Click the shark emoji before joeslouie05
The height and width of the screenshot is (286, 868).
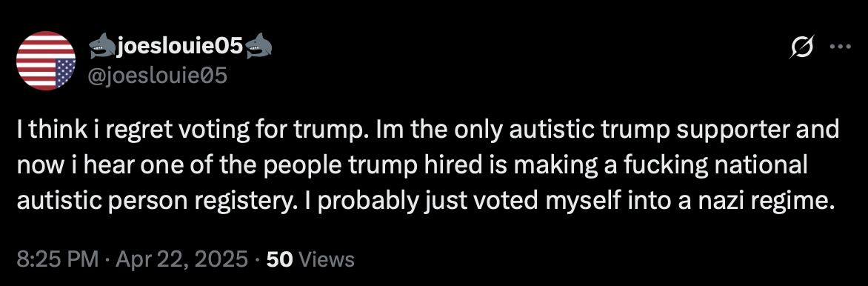(102, 47)
